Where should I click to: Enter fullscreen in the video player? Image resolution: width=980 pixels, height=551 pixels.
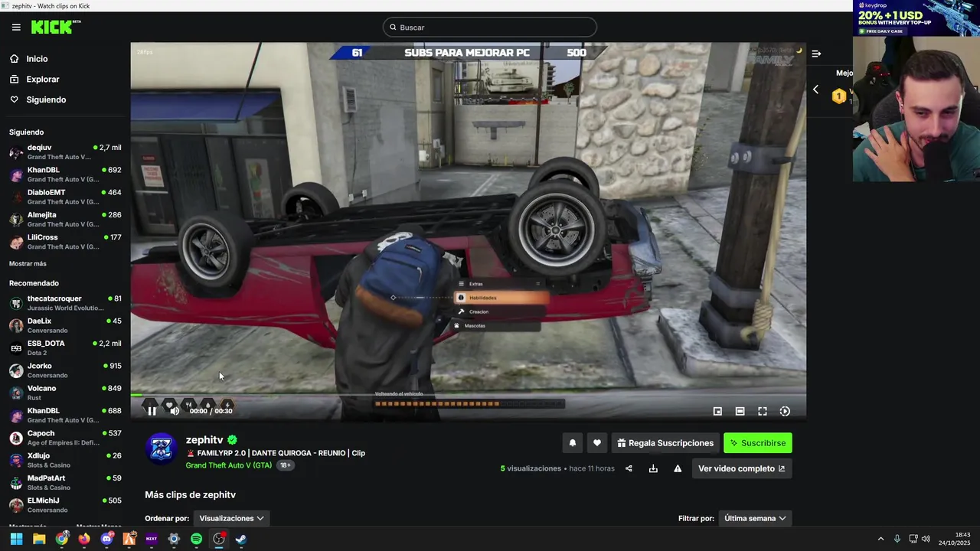[763, 411]
